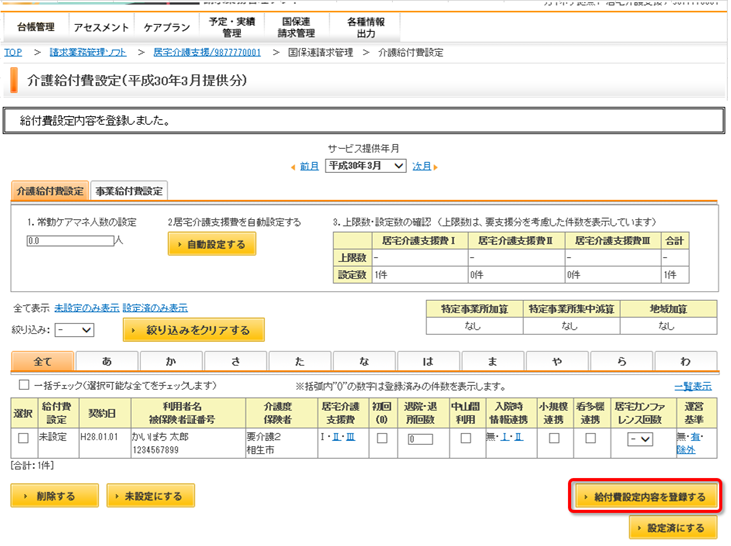Select the ま kana tab
731x546 pixels.
click(x=493, y=361)
